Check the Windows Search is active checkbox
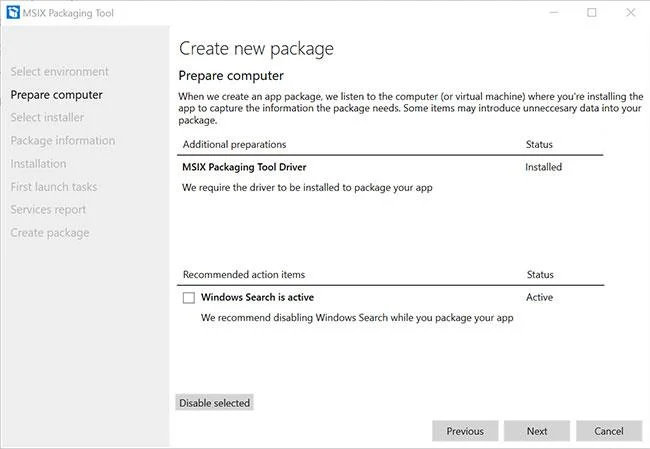 click(189, 298)
